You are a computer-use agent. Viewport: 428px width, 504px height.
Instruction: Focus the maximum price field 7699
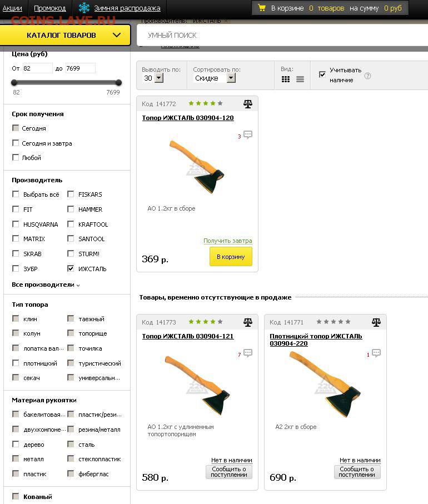click(x=80, y=68)
